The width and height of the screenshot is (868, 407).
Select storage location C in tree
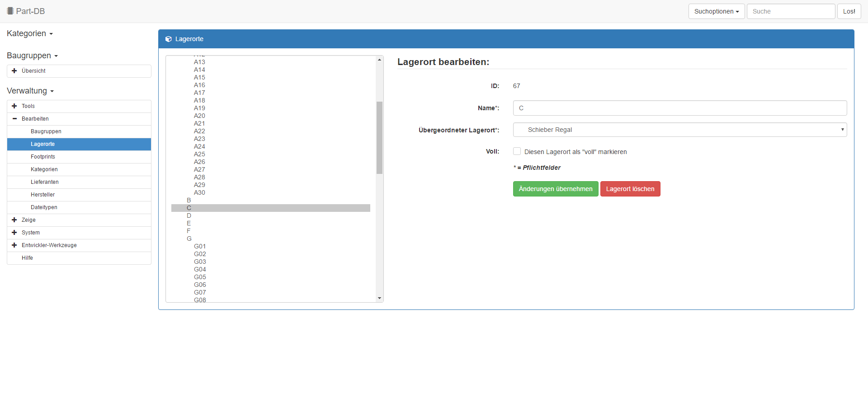pos(270,208)
